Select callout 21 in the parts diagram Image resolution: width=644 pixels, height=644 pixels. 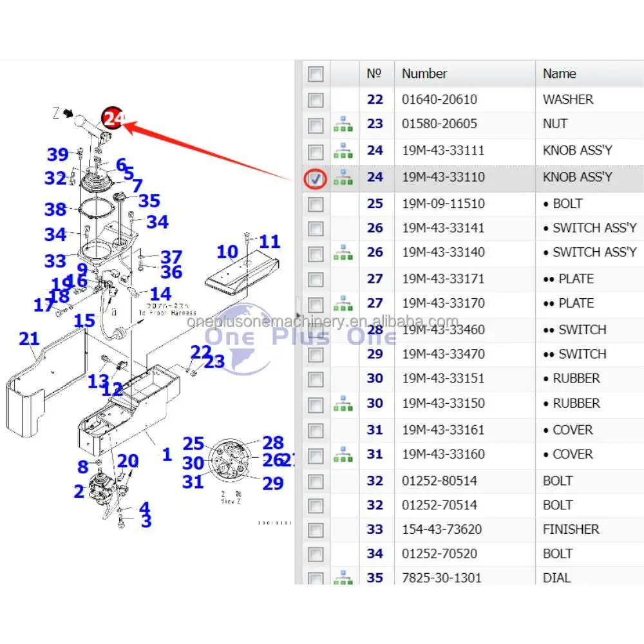coord(29,338)
